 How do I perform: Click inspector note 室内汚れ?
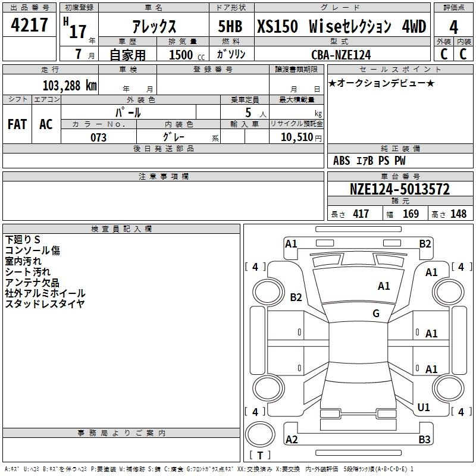(23, 261)
